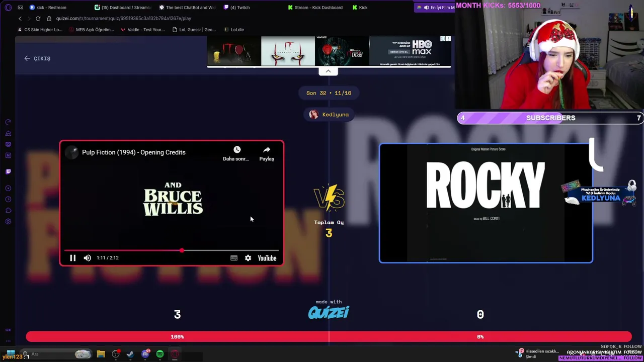Viewport: 644px width, 362px height.
Task: Open Extensions cube in the Opera sidebar
Action: [8, 210]
